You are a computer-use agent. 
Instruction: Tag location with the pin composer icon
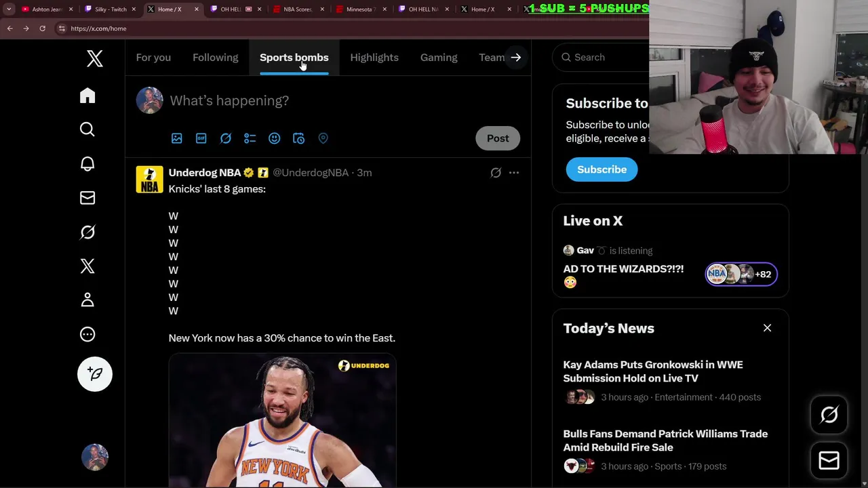[x=323, y=138]
